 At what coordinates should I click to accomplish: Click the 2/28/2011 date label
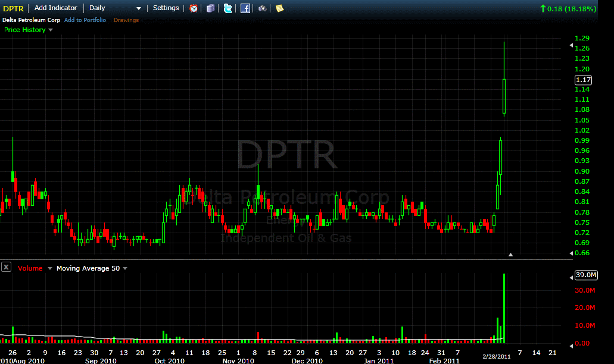tap(497, 357)
